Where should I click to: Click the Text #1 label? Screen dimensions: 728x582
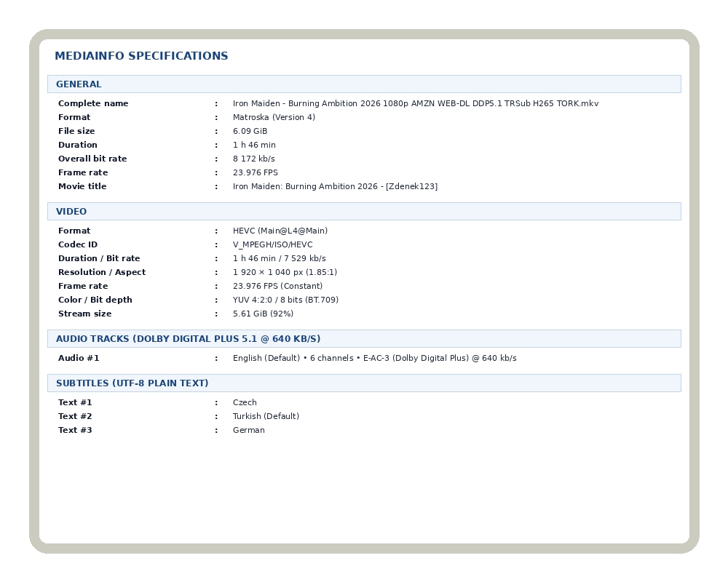pos(75,402)
